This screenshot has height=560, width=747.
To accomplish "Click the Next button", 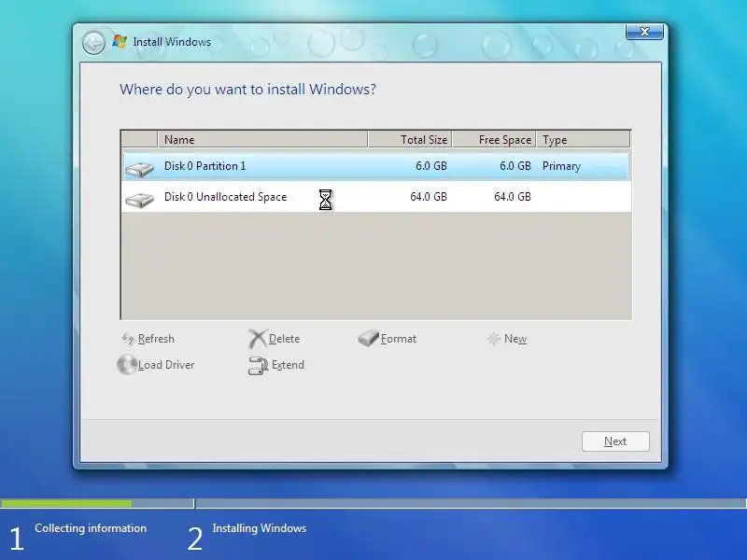I will (x=615, y=441).
